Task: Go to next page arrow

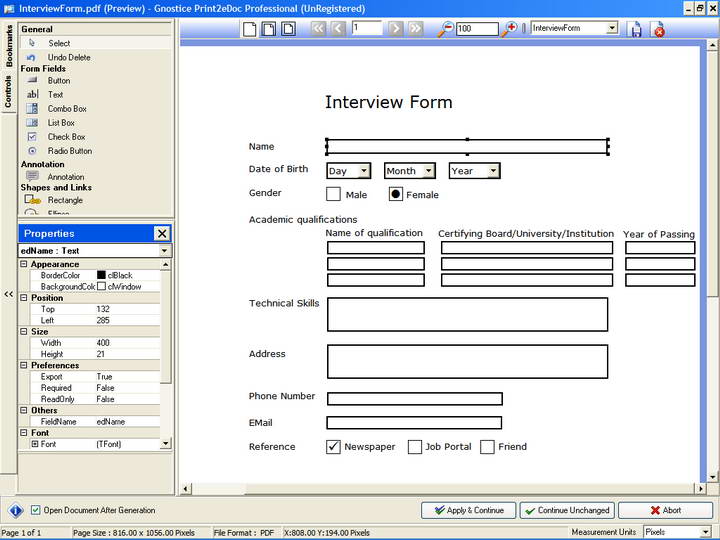Action: click(395, 29)
